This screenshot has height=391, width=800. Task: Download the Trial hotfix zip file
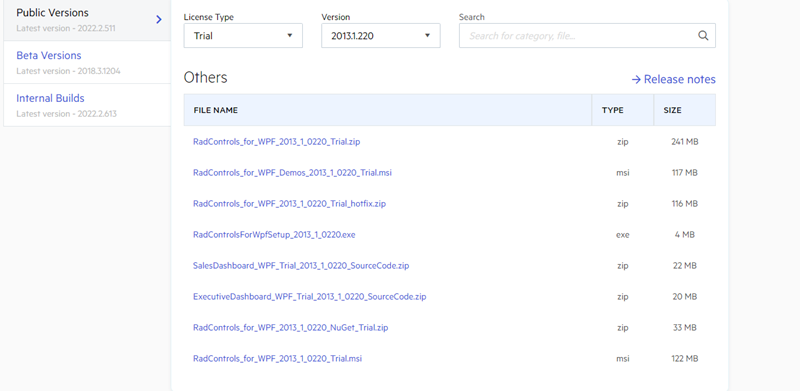click(289, 204)
